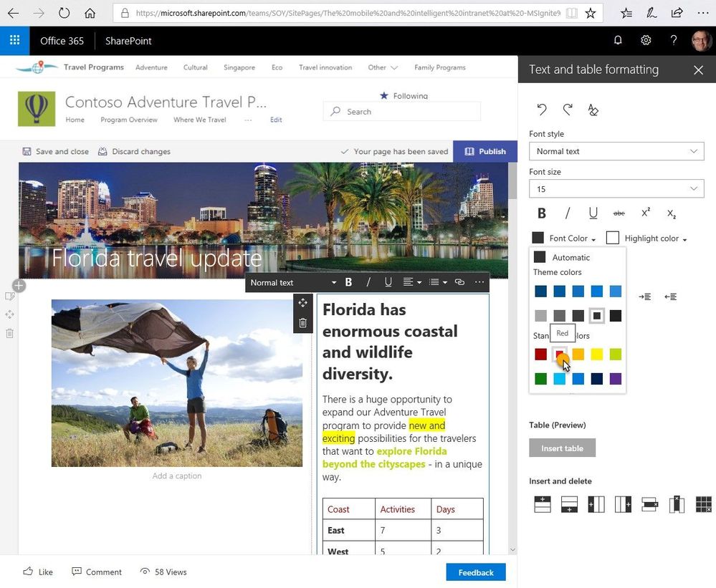Insert a column to the left
Screen dimensions: 716x588
tap(596, 505)
